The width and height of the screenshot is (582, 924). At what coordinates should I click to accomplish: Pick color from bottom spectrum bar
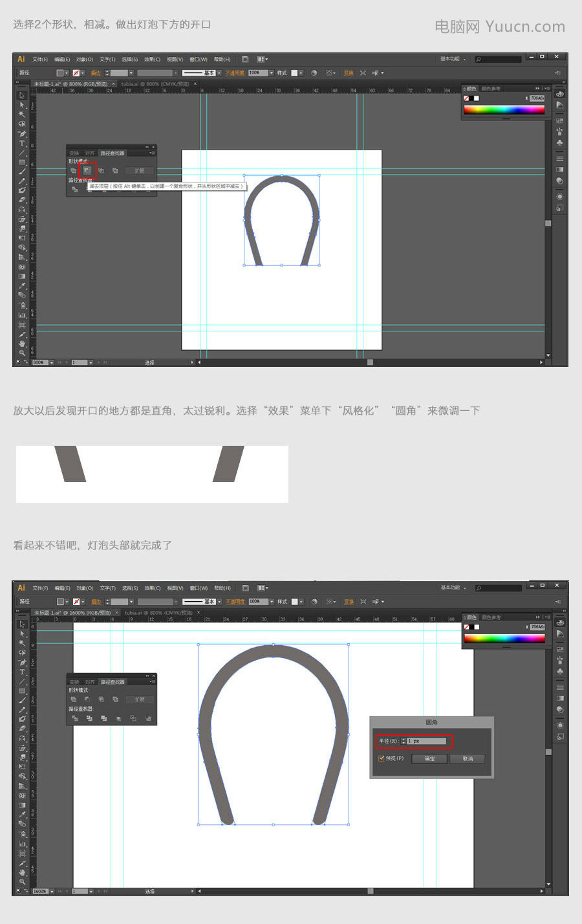click(x=504, y=639)
